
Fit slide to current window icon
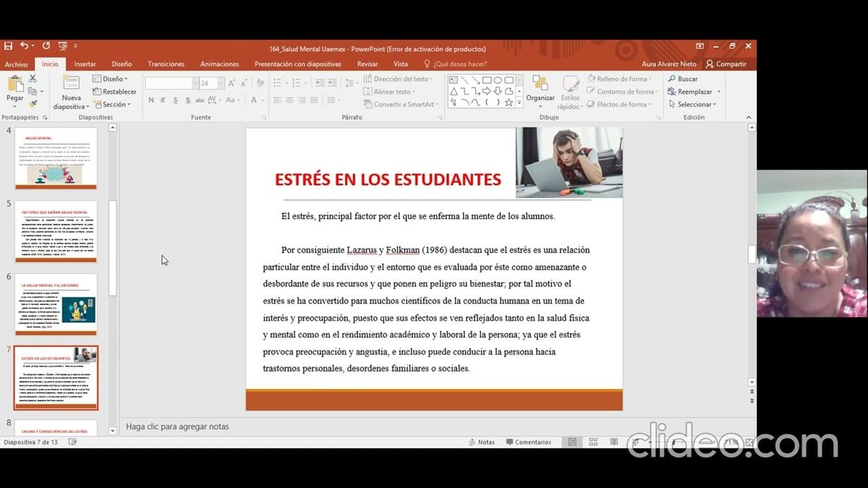pyautogui.click(x=749, y=442)
